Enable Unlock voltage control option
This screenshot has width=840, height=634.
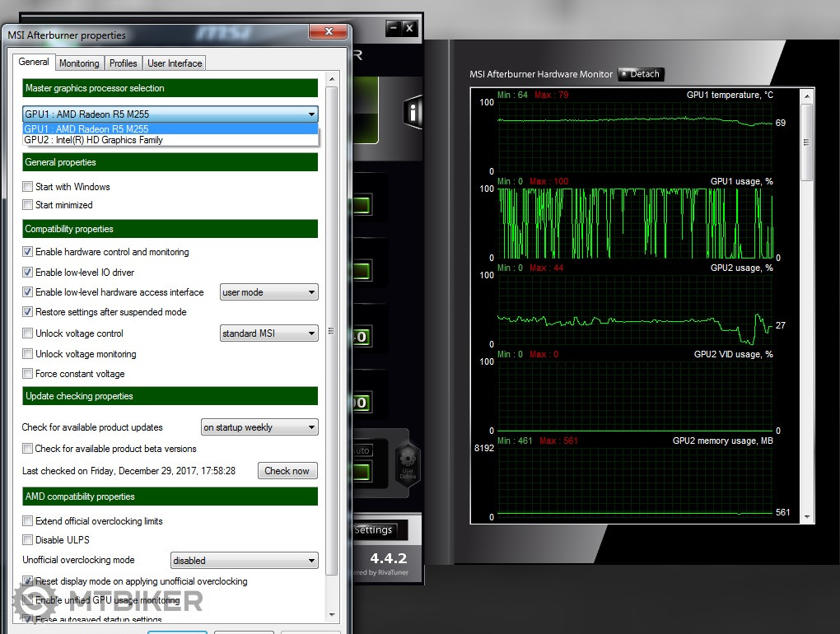28,333
